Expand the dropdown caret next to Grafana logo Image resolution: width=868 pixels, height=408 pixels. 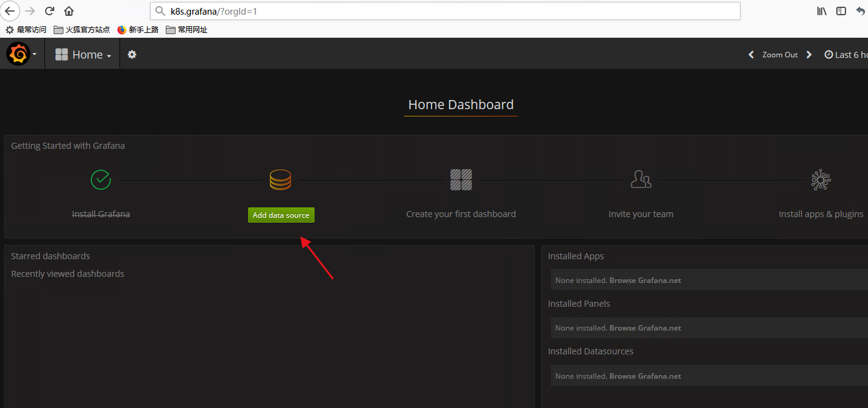click(x=35, y=54)
